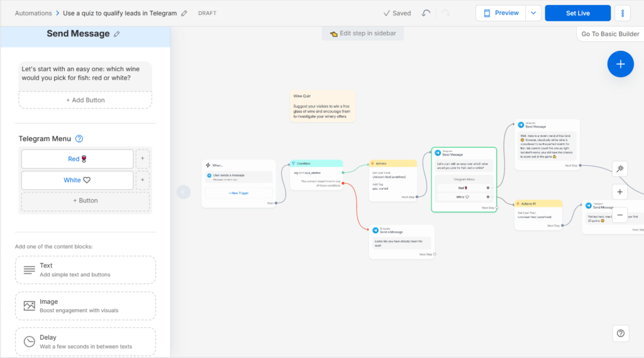Click the Red option in canvas node
644x358 pixels.
click(464, 188)
